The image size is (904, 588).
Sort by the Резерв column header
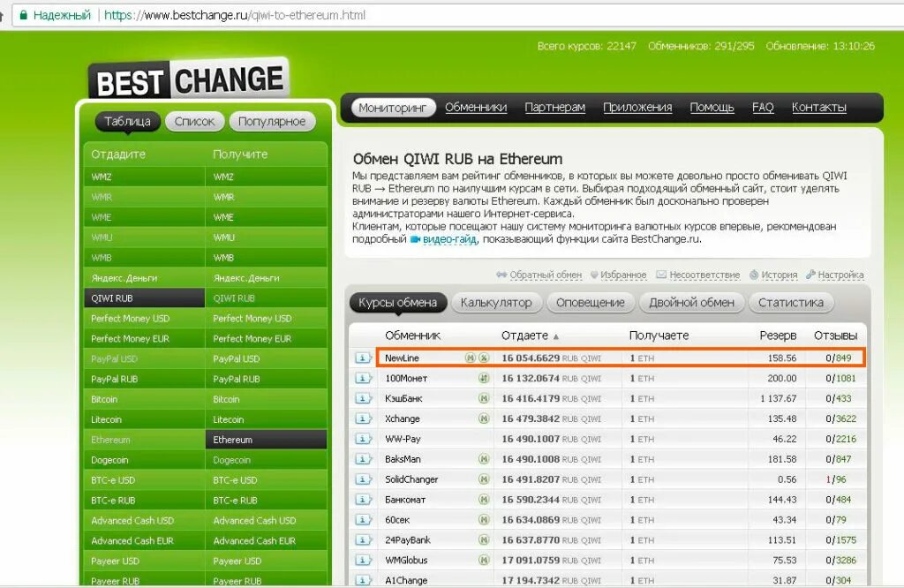778,335
